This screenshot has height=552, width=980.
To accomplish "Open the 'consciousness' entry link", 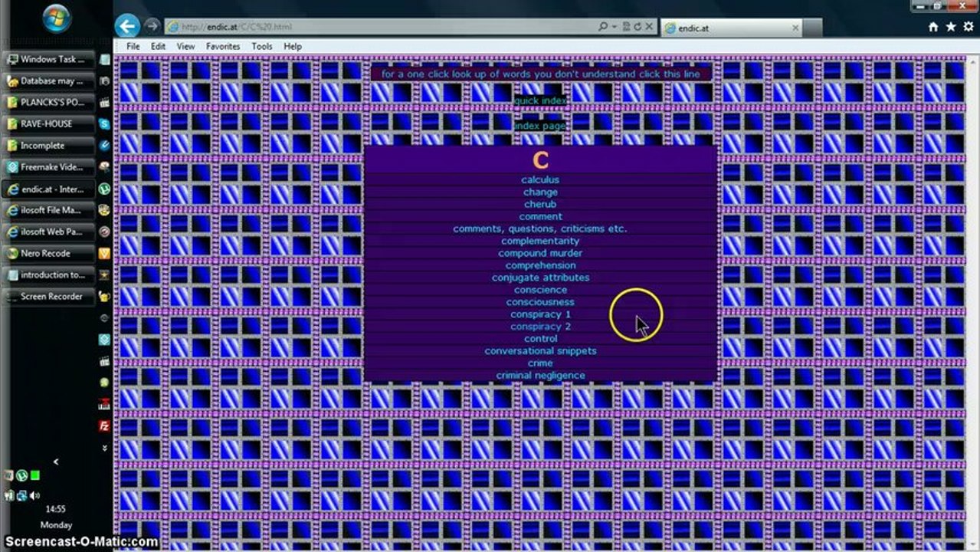I will (540, 302).
